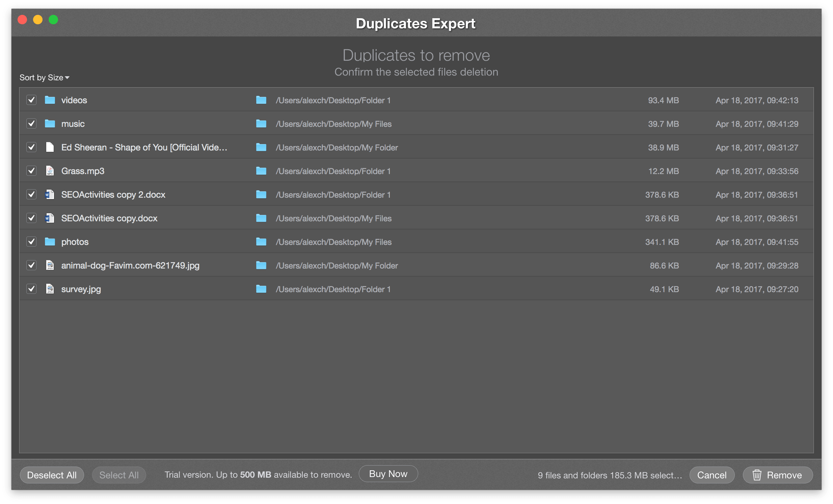Toggle the survey.jpg checkbox
The height and width of the screenshot is (504, 833).
pos(31,289)
